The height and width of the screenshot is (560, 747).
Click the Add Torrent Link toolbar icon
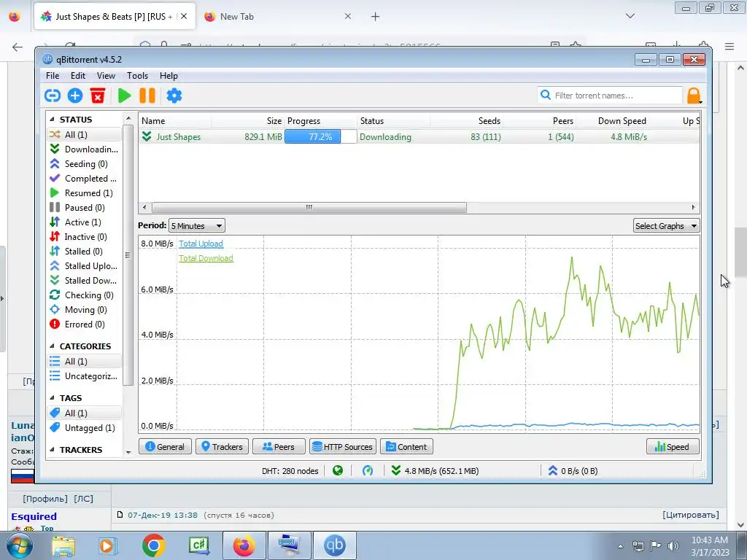click(x=53, y=96)
